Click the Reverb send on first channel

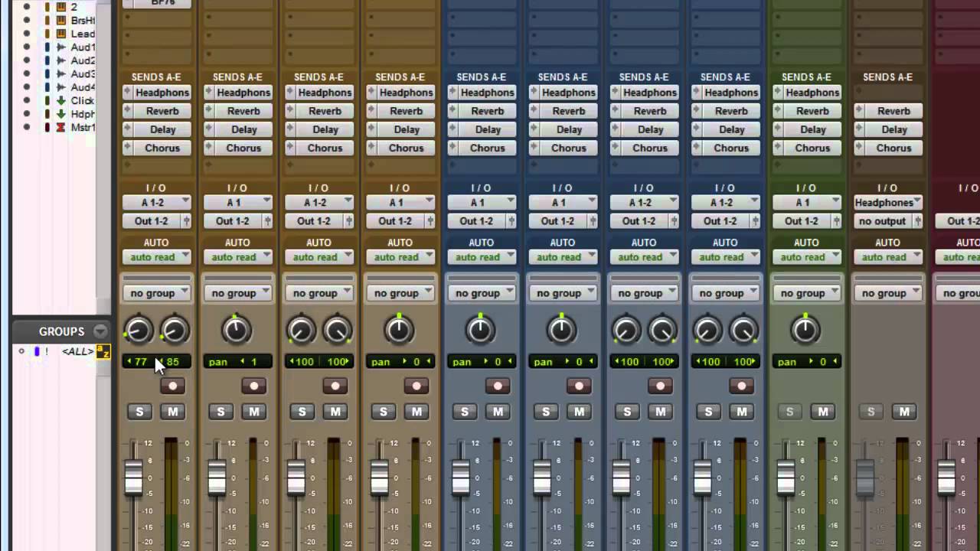point(162,111)
